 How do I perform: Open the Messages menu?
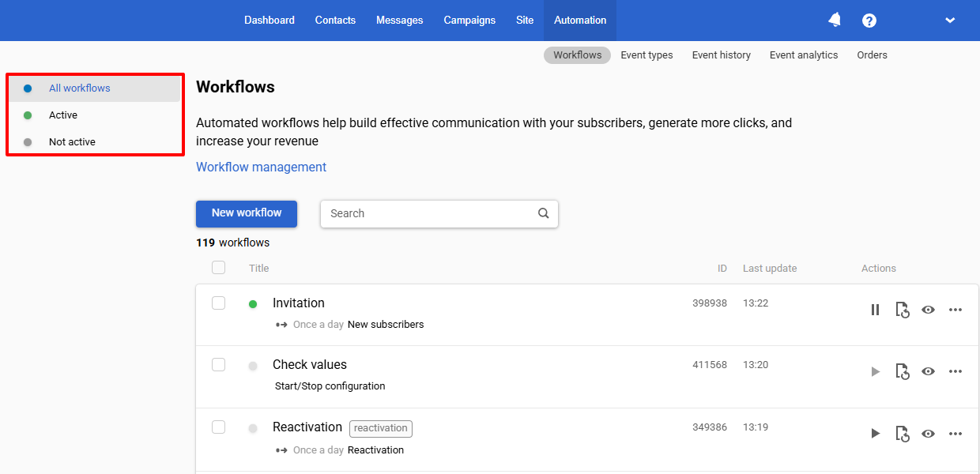coord(400,21)
